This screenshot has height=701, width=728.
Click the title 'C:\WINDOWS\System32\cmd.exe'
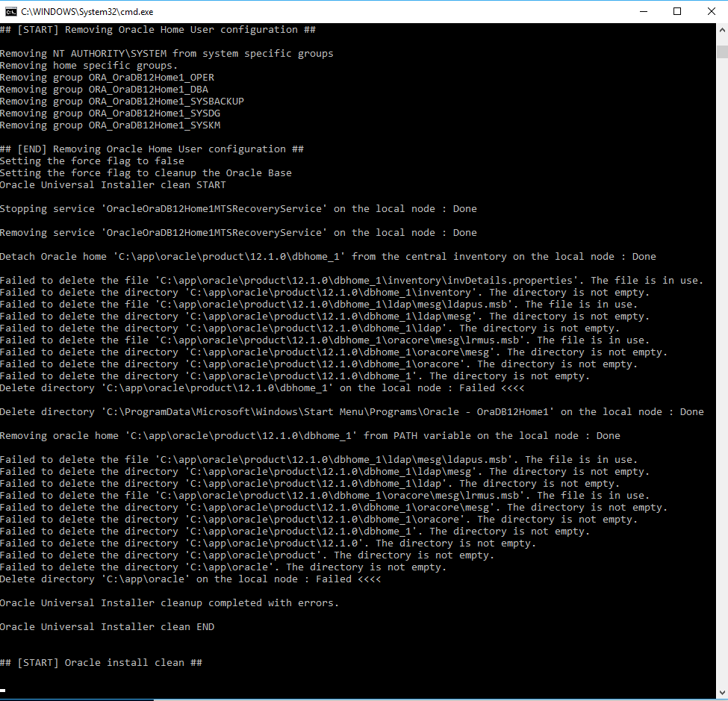click(x=87, y=12)
